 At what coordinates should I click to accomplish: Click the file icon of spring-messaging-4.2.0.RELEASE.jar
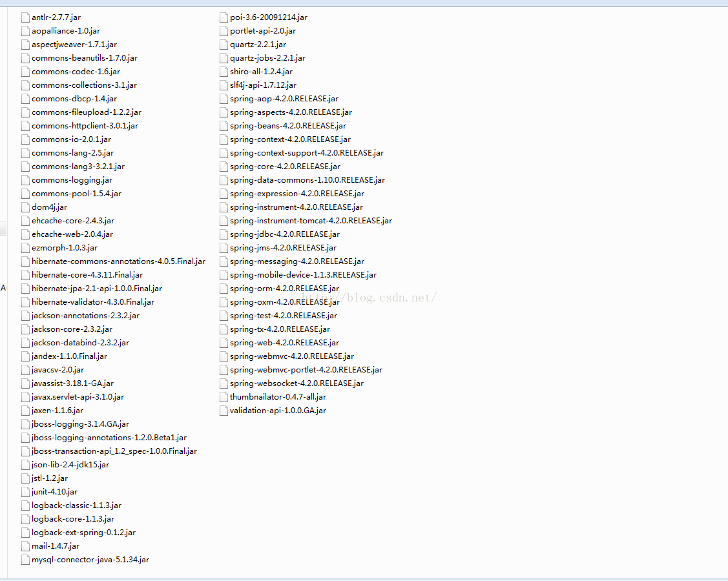click(x=224, y=261)
